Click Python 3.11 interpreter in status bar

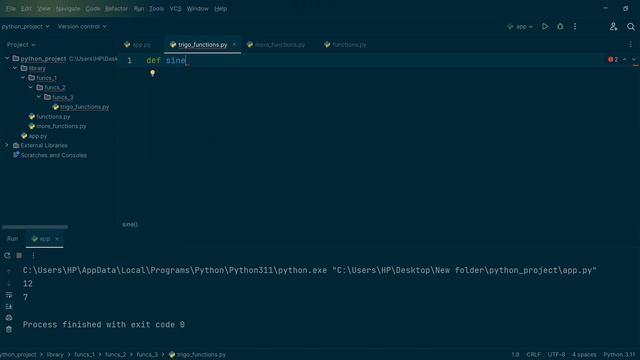(619, 355)
